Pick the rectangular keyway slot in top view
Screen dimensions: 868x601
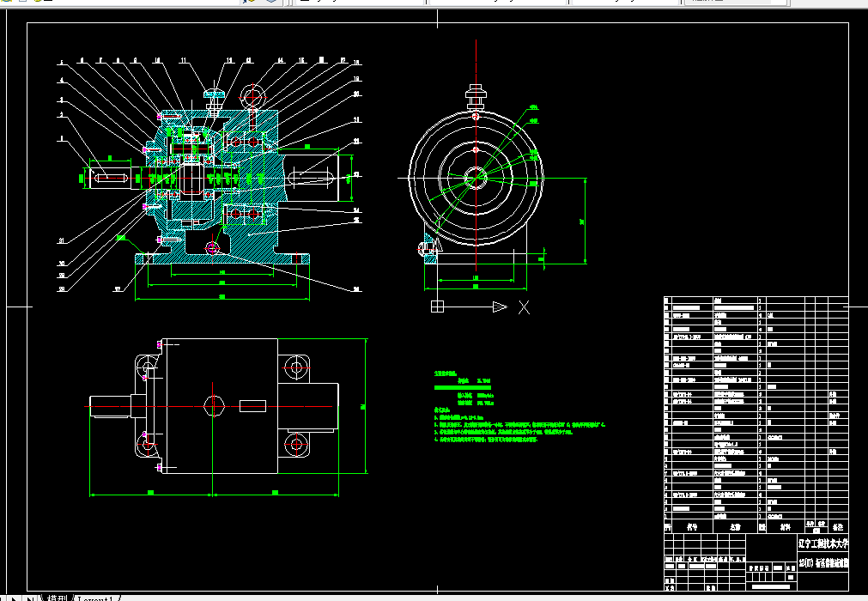click(x=252, y=406)
